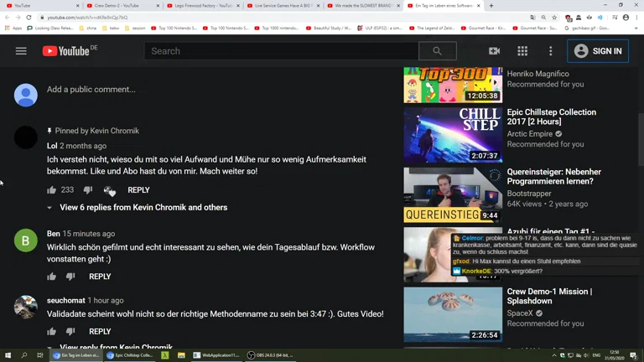This screenshot has width=644, height=362.
Task: Bookmark this page with the star icon
Action: [x=554, y=18]
